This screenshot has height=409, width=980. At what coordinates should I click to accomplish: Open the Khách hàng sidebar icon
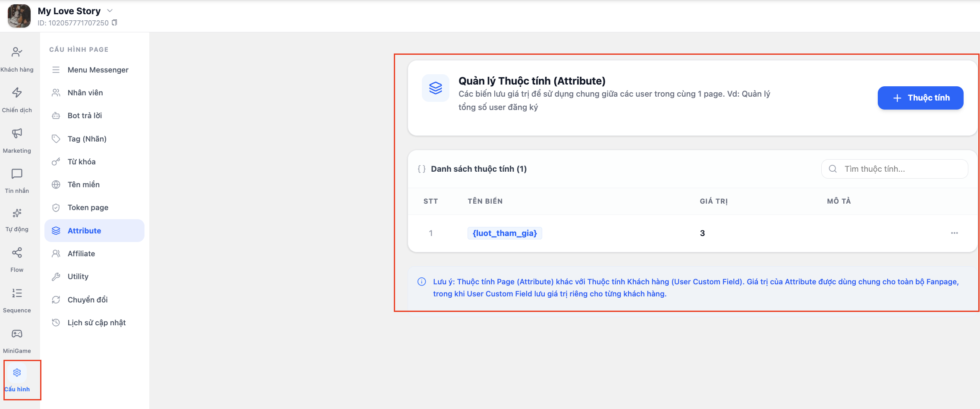point(17,53)
